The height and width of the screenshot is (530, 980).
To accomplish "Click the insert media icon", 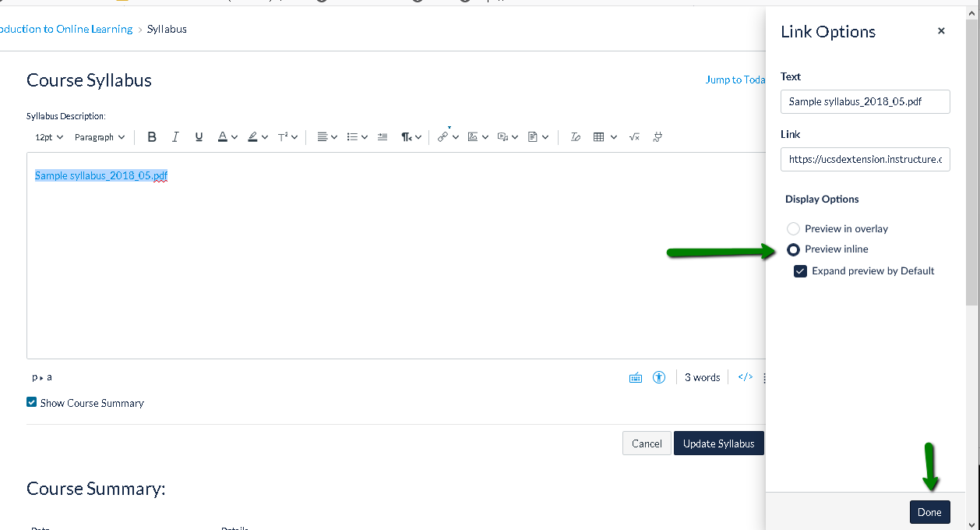I will click(502, 137).
